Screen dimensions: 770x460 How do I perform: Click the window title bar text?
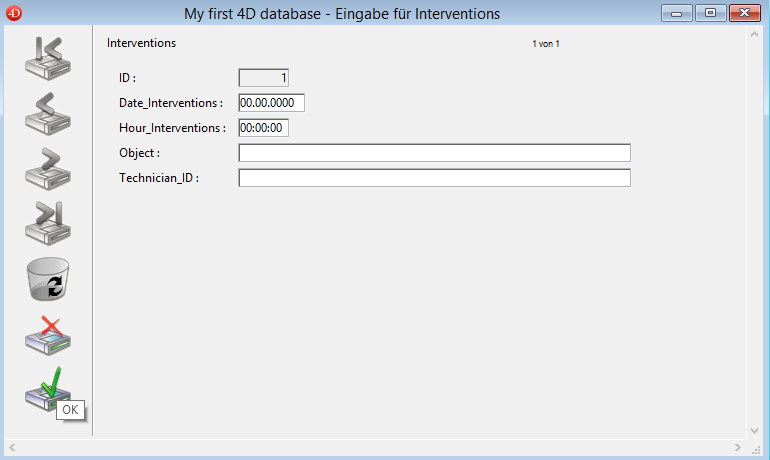342,14
